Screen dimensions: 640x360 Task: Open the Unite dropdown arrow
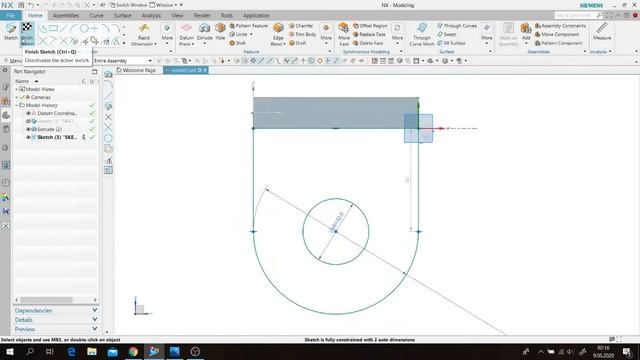click(x=251, y=34)
